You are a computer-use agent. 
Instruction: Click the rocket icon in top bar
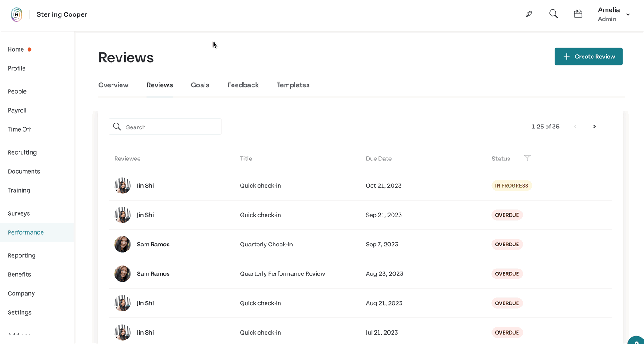[529, 14]
